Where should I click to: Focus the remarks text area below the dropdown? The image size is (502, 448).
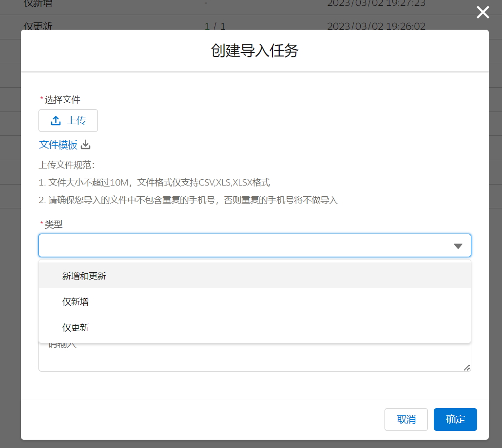[254, 356]
